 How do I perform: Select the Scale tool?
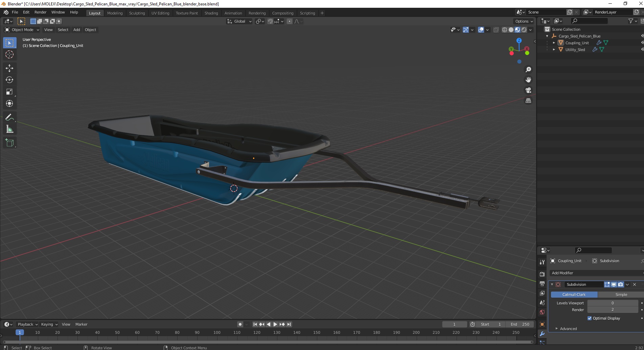coord(9,92)
